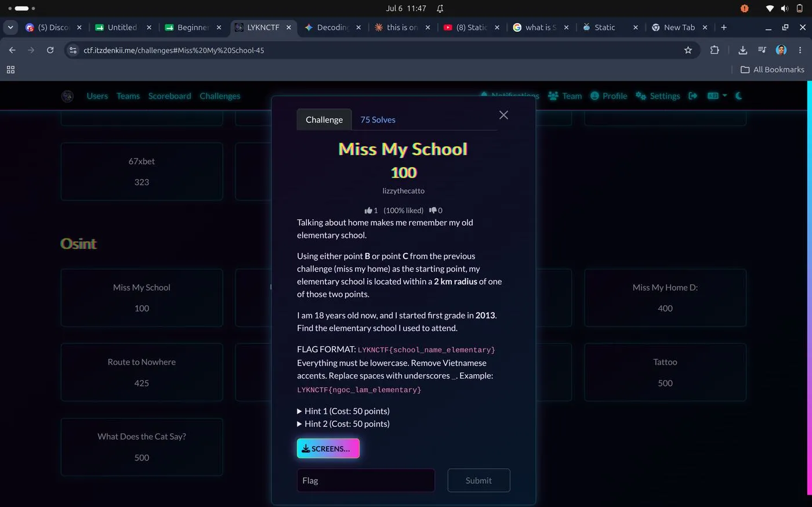This screenshot has width=812, height=507.
Task: Open Wi-Fi status in system tray
Action: 770,9
